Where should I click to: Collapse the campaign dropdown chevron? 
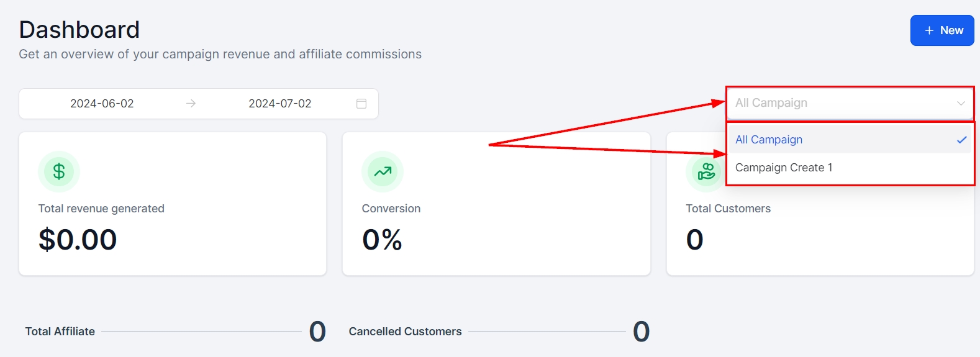coord(961,103)
